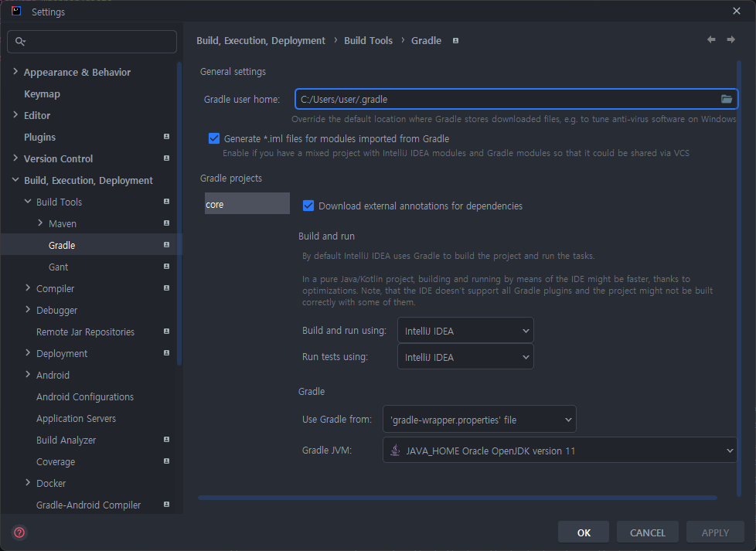Collapse the Build Tools node
756x551 pixels.
pos(28,202)
